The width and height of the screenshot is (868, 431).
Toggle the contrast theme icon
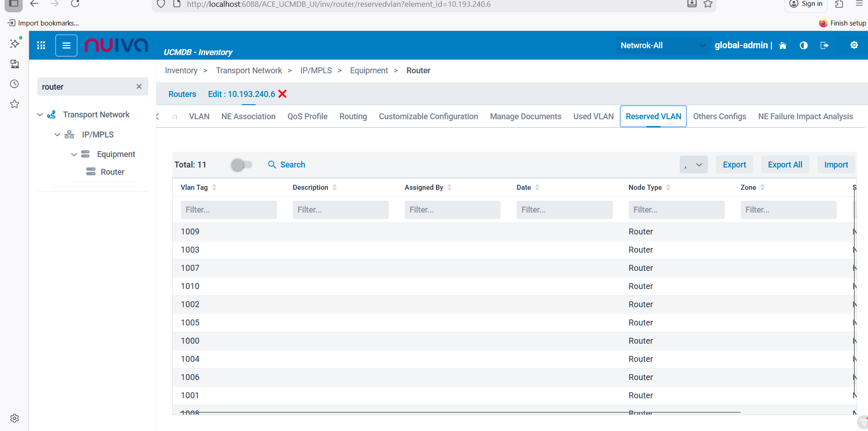click(x=803, y=46)
